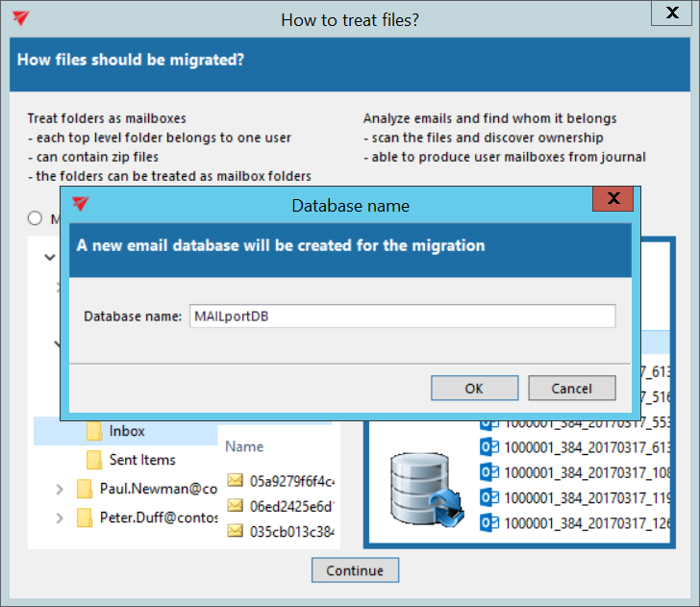Collapse the top-level tree node chevron
The height and width of the screenshot is (607, 700).
49,258
